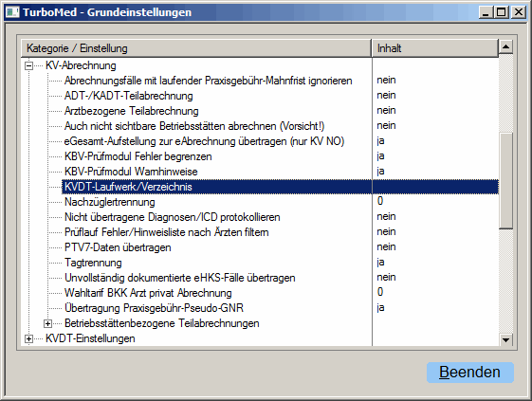Click the Inhalt column header
This screenshot has height=401, width=532.
click(x=435, y=48)
